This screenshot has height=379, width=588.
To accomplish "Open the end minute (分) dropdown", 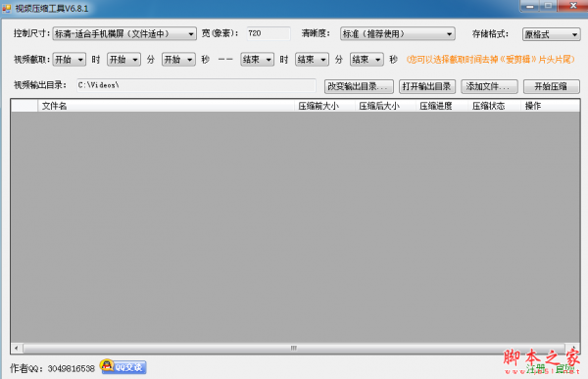I will tap(312, 59).
